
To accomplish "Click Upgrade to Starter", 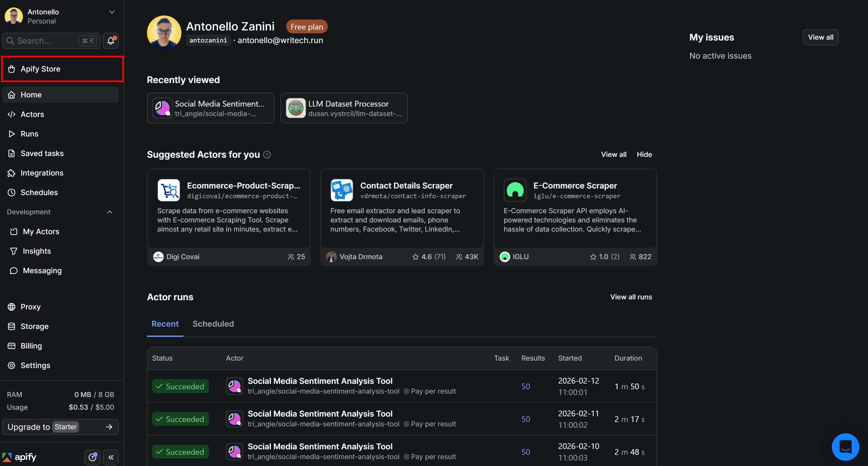I will [x=60, y=427].
